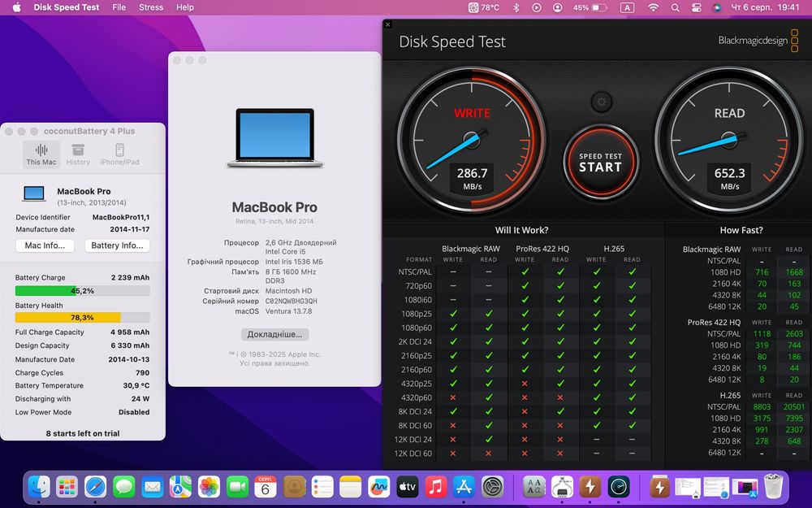The image size is (812, 508).
Task: Open Wi-Fi menu in menu bar
Action: pos(654,7)
